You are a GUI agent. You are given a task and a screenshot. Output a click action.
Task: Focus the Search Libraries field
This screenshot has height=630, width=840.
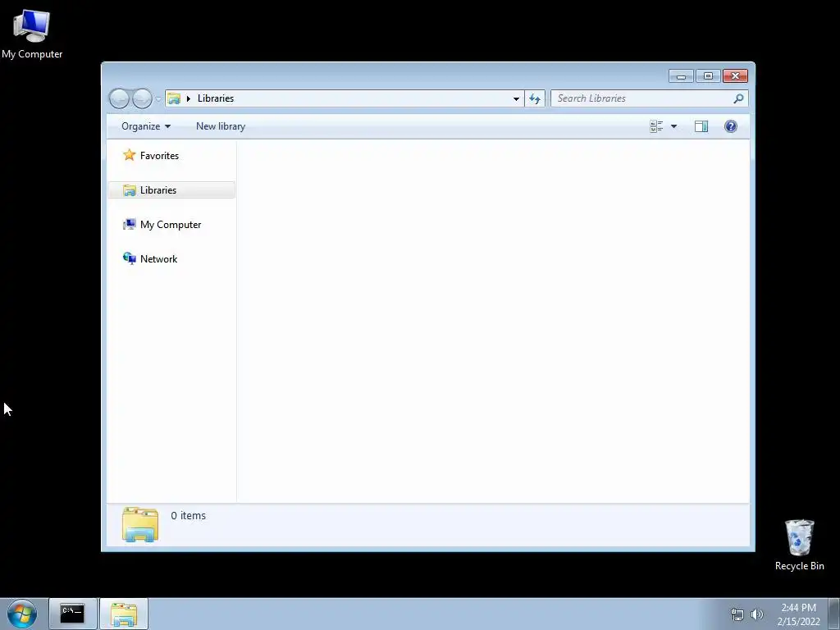pos(650,98)
